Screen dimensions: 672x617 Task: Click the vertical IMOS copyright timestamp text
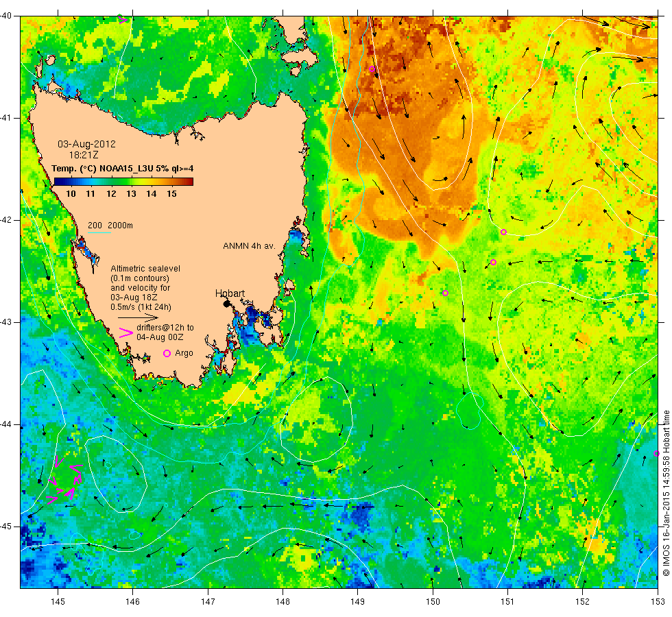click(x=666, y=493)
